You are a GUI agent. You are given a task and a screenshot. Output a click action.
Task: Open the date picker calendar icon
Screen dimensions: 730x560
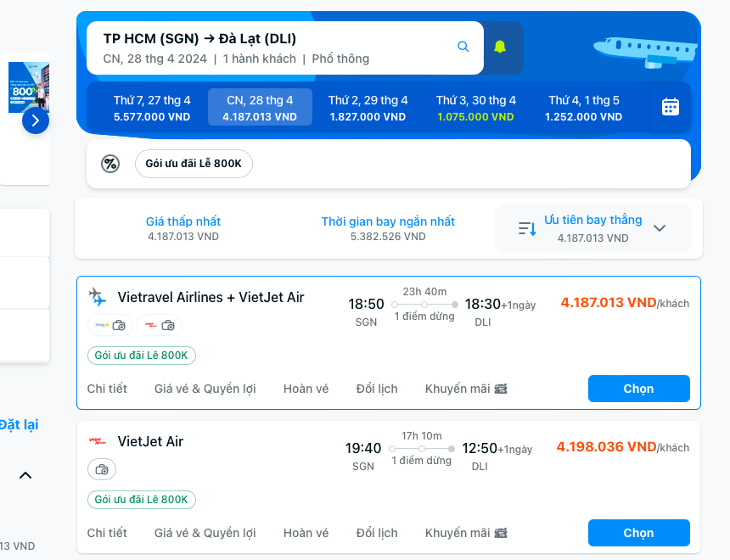pyautogui.click(x=670, y=107)
